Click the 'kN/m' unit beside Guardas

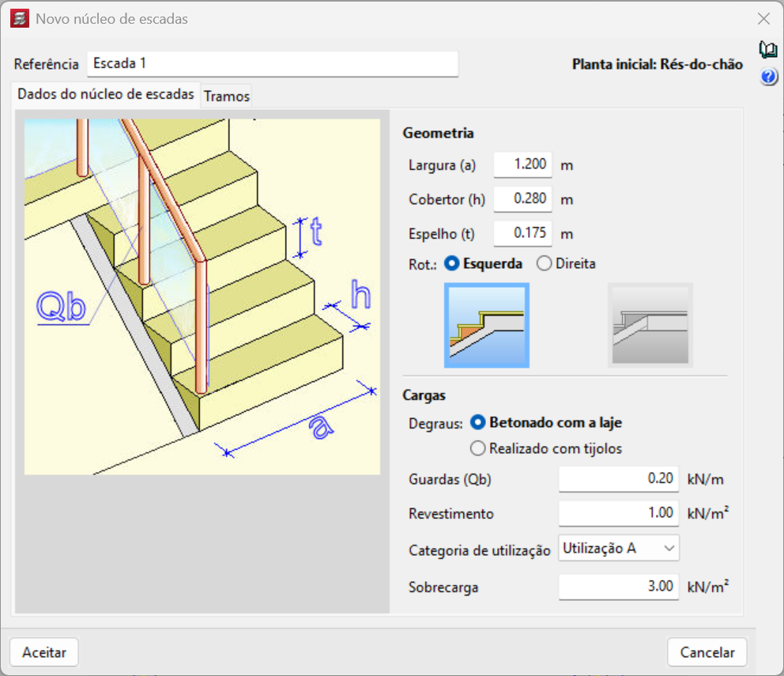point(705,480)
